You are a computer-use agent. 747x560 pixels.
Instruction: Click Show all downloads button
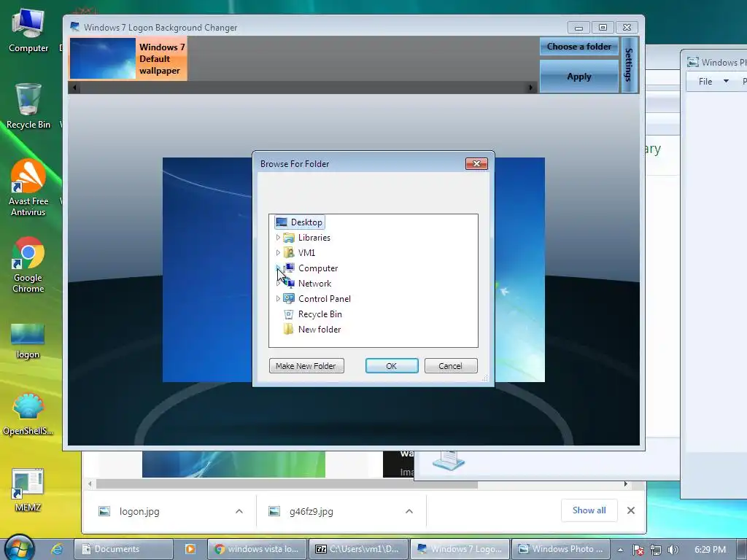tap(589, 510)
